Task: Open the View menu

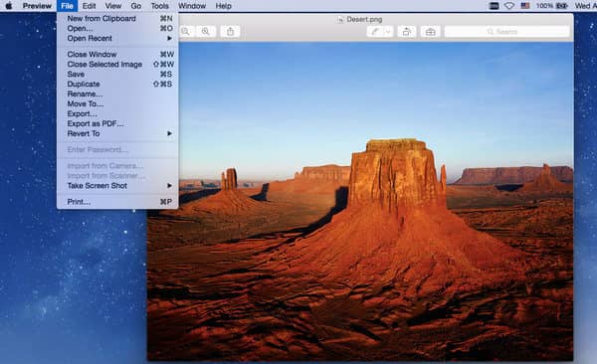Action: click(113, 6)
